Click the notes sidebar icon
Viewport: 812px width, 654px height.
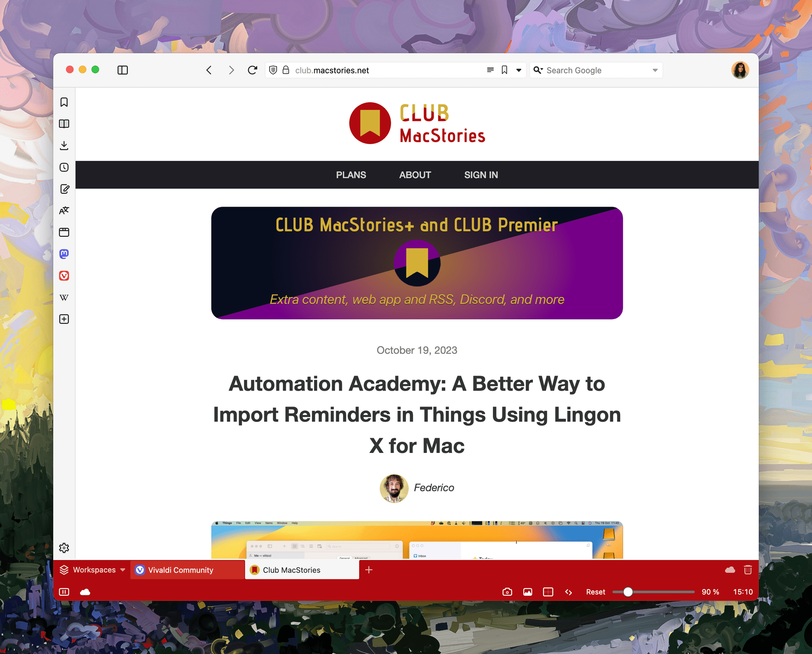tap(65, 188)
